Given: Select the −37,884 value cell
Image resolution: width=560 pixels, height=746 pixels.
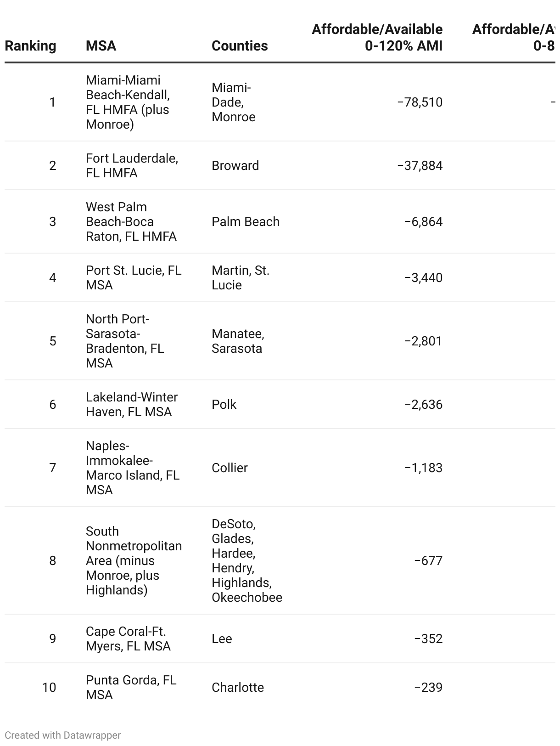Looking at the screenshot, I should pos(420,165).
